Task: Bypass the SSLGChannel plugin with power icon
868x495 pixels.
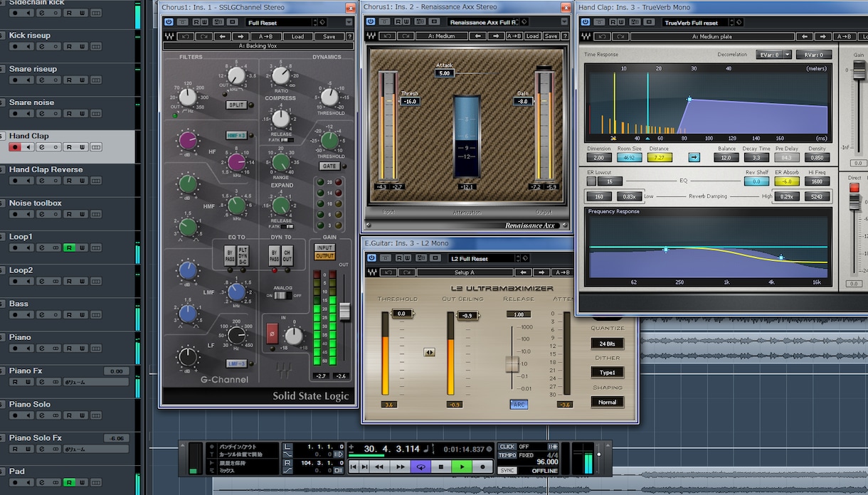Action: pyautogui.click(x=169, y=22)
